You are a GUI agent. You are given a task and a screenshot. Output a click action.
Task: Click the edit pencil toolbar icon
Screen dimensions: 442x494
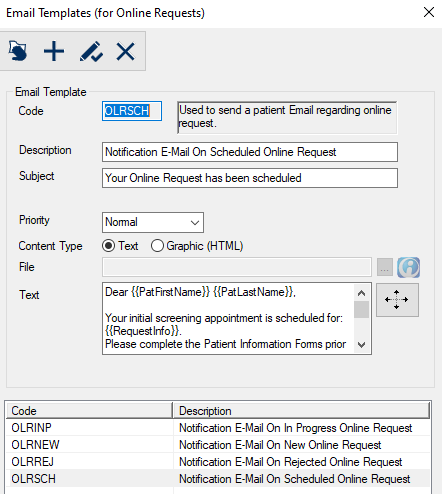pyautogui.click(x=91, y=51)
